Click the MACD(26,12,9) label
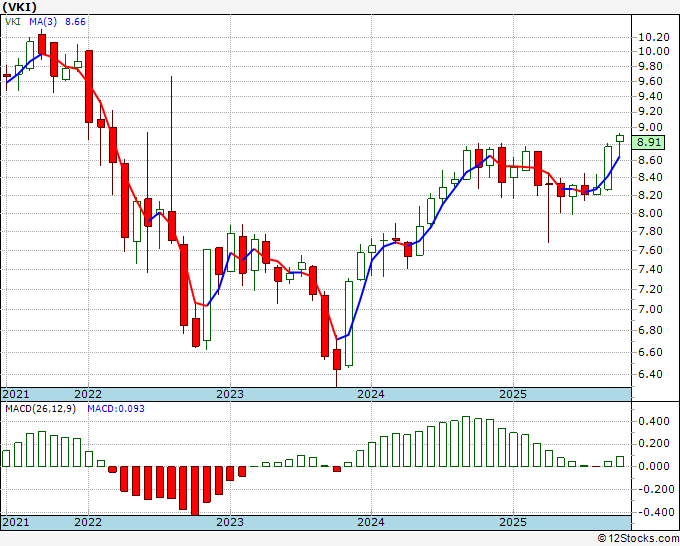Viewport: 680px width, 546px height. tap(40, 409)
